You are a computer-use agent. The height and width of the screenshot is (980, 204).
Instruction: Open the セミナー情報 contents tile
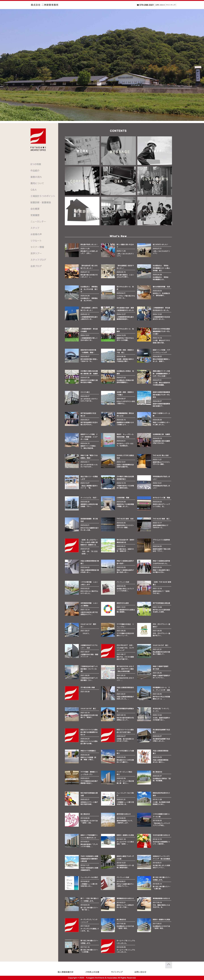click(118, 211)
